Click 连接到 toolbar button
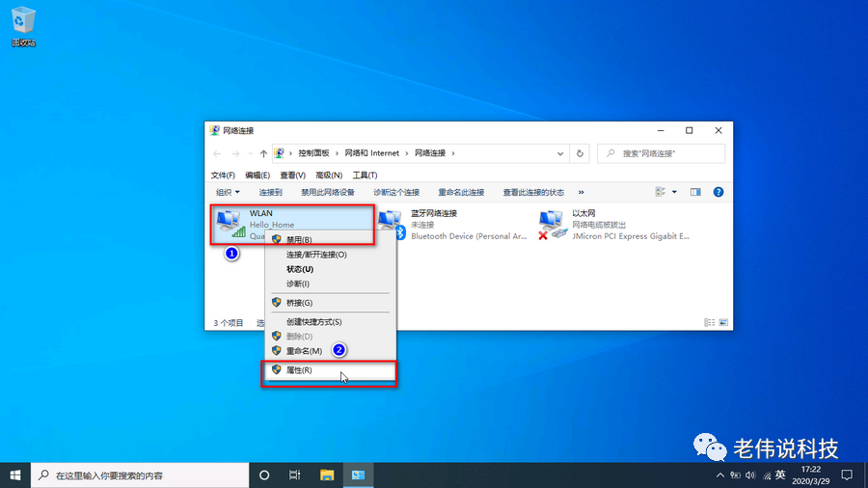Screen dimensions: 868x488 click(271, 192)
